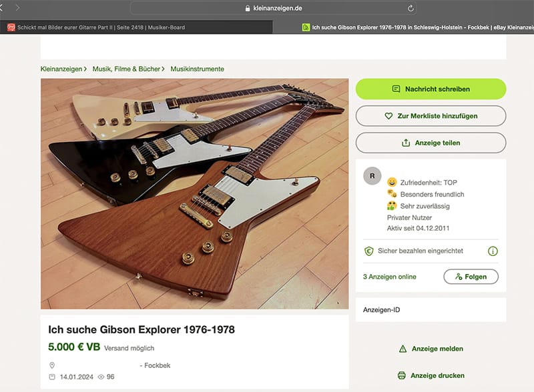Screen dimensions: 534x392
Task: Follow the seller with Folgen button
Action: click(x=471, y=277)
